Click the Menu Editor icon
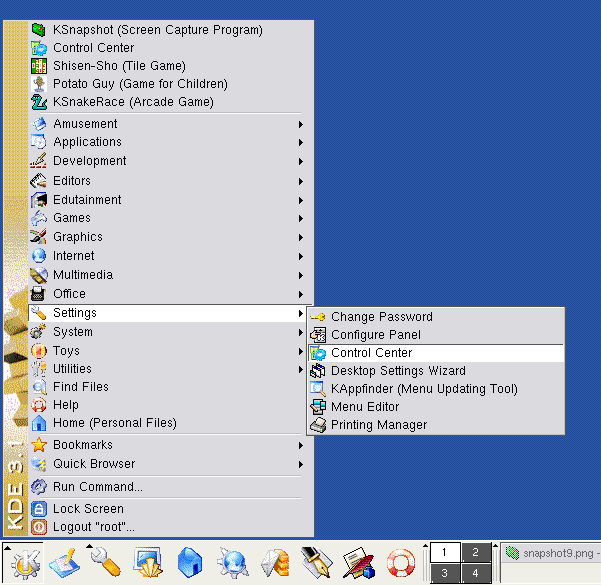 318,407
